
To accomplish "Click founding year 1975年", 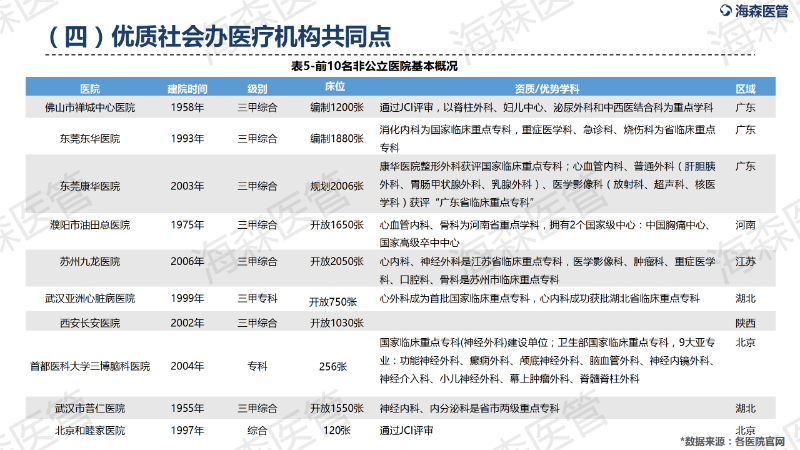I will [187, 225].
